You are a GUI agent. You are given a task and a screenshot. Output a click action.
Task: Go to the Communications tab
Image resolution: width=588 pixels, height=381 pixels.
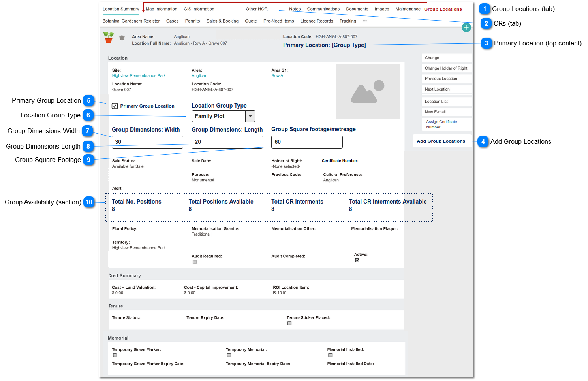pos(323,9)
